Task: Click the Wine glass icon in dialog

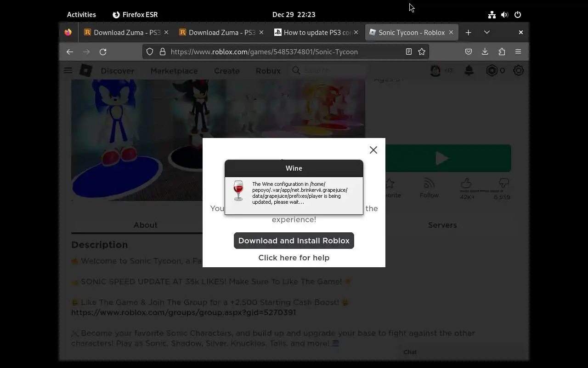Action: tap(238, 190)
